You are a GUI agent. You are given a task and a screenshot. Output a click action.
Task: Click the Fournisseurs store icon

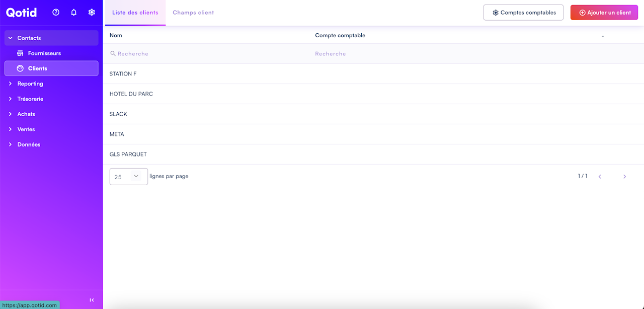tap(21, 53)
